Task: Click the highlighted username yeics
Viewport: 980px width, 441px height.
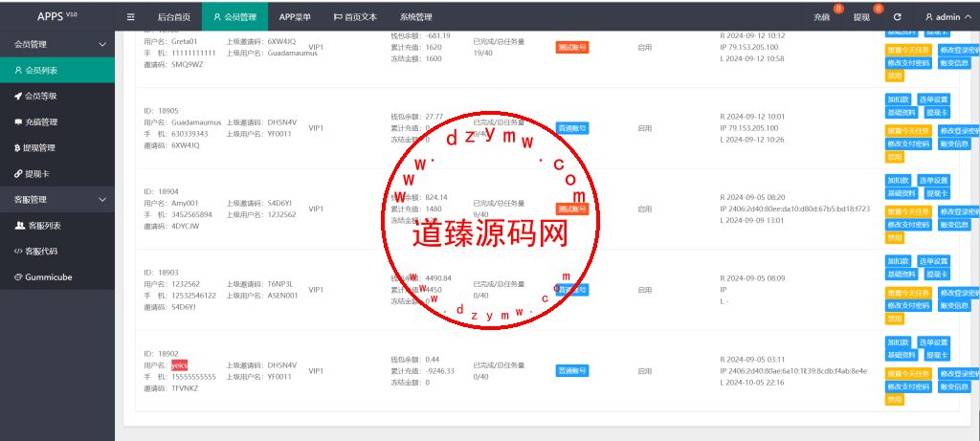Action: point(180,364)
